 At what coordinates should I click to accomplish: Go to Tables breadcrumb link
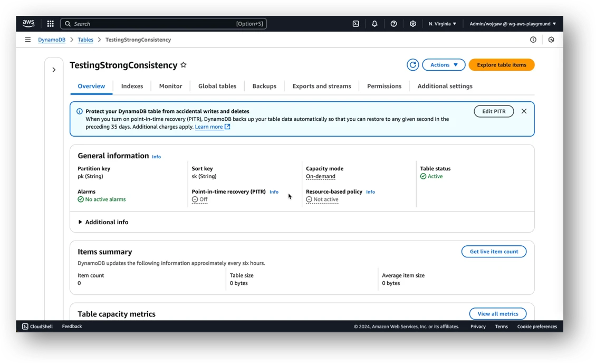point(85,40)
